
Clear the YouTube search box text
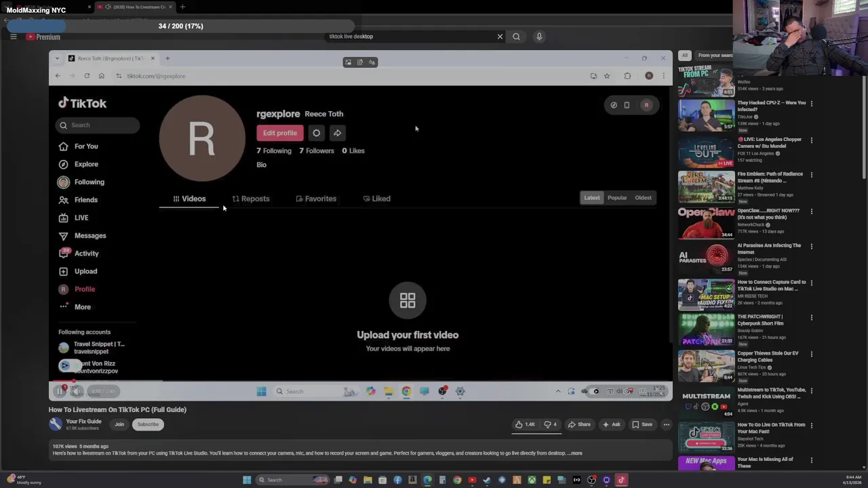pyautogui.click(x=500, y=37)
